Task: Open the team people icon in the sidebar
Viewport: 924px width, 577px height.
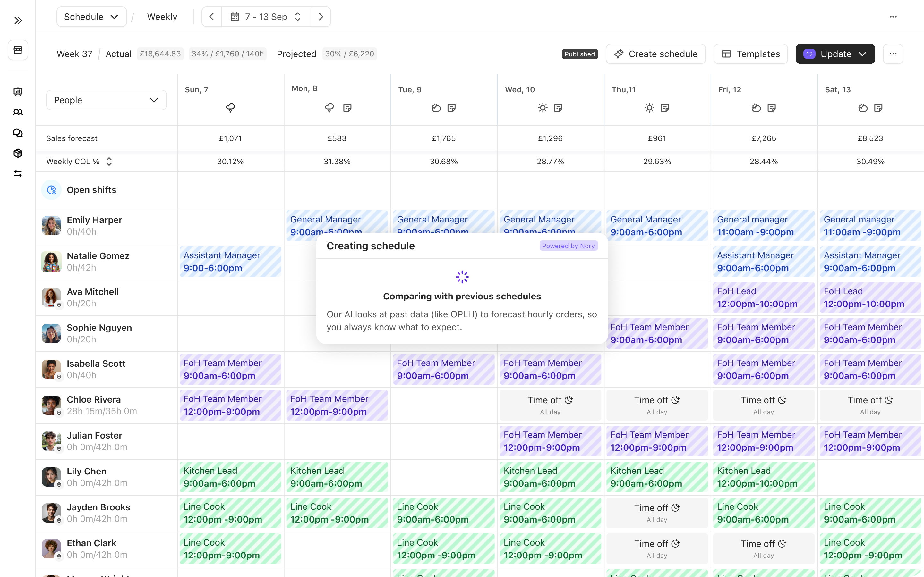Action: point(18,112)
